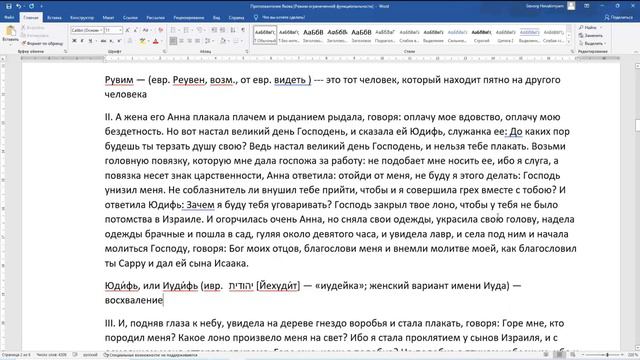Center the paragraph text
Image resolution: width=640 pixels, height=360 pixels.
point(181,41)
